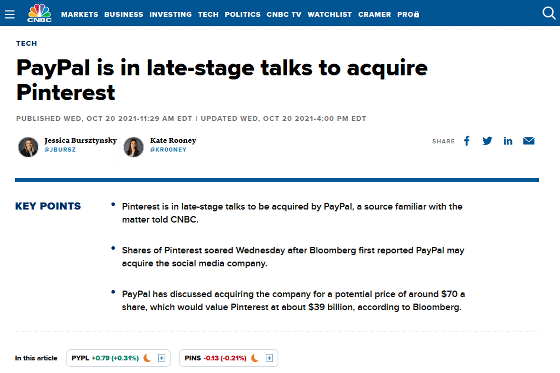Open the Investing menu

click(170, 15)
